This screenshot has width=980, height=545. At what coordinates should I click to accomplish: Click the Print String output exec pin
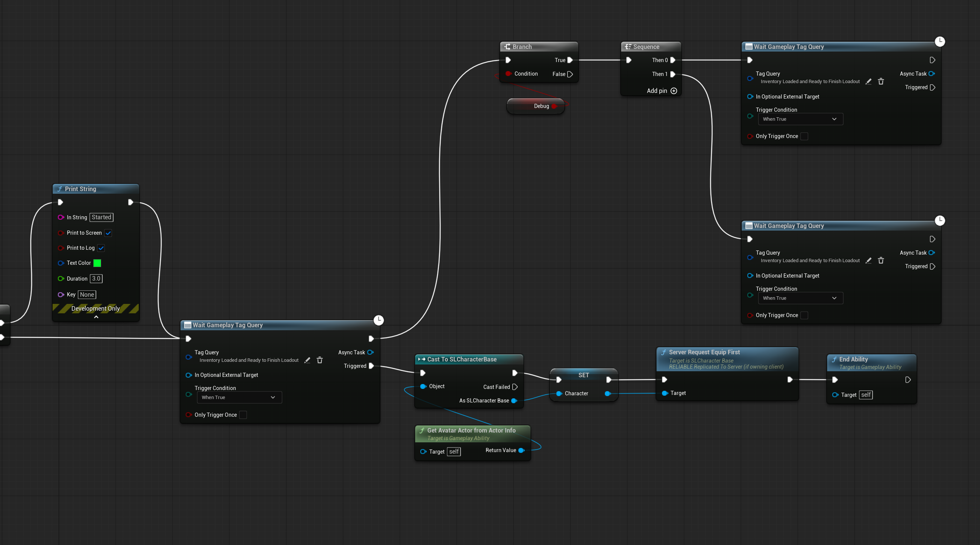click(x=130, y=202)
